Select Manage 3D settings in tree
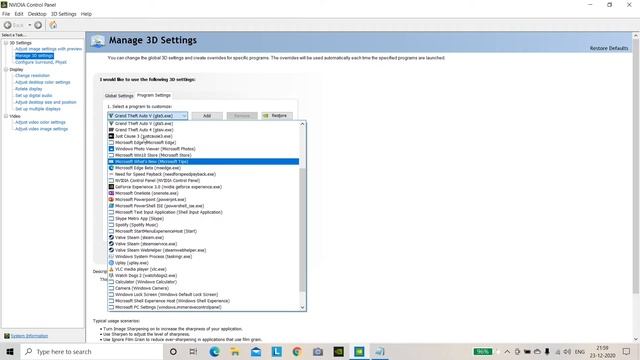The width and height of the screenshot is (640, 360). 34,56
